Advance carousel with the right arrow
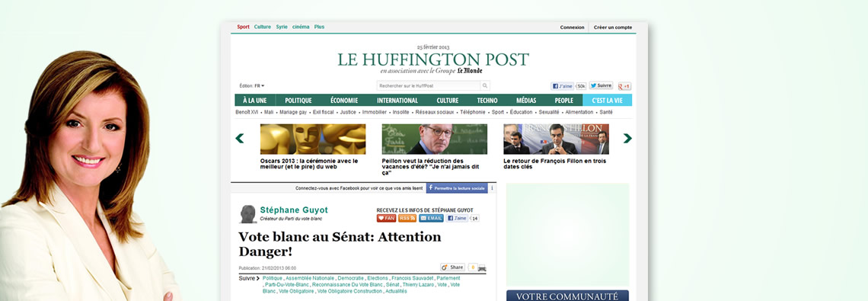 [627, 138]
